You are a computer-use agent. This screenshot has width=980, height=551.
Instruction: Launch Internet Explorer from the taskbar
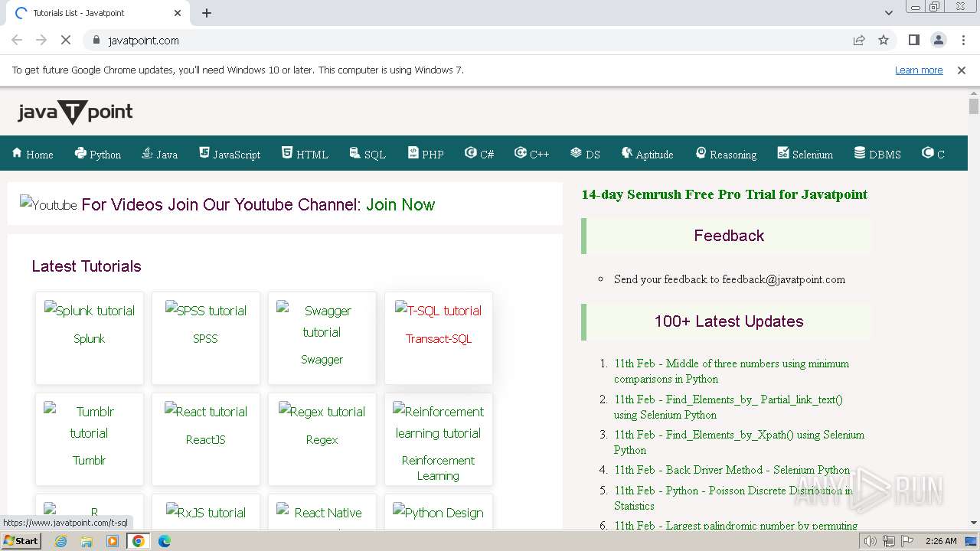click(x=61, y=541)
